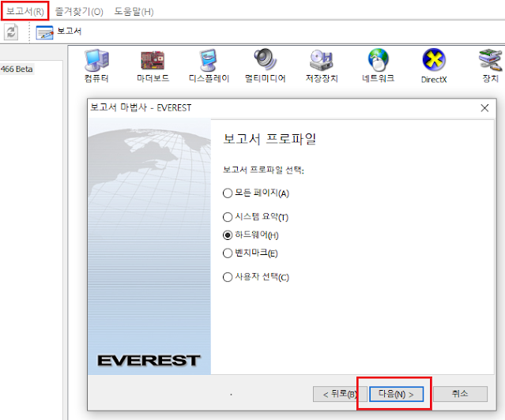Close the 보고서 마법사 dialog
Screen dimensions: 505x420
click(x=484, y=108)
